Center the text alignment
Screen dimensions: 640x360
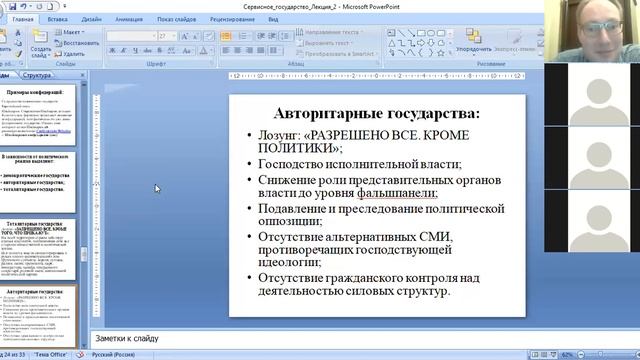(x=238, y=51)
